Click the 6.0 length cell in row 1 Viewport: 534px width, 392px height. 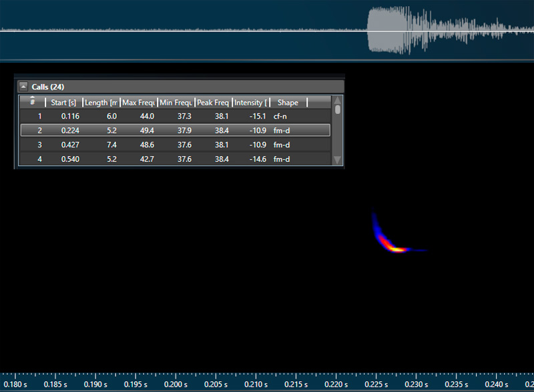tap(111, 117)
